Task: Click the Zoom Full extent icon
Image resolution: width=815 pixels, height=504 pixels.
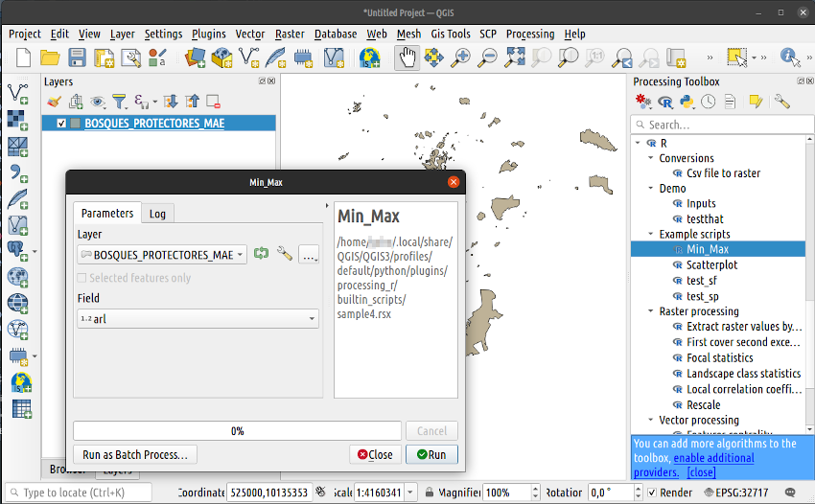Action: [515, 57]
